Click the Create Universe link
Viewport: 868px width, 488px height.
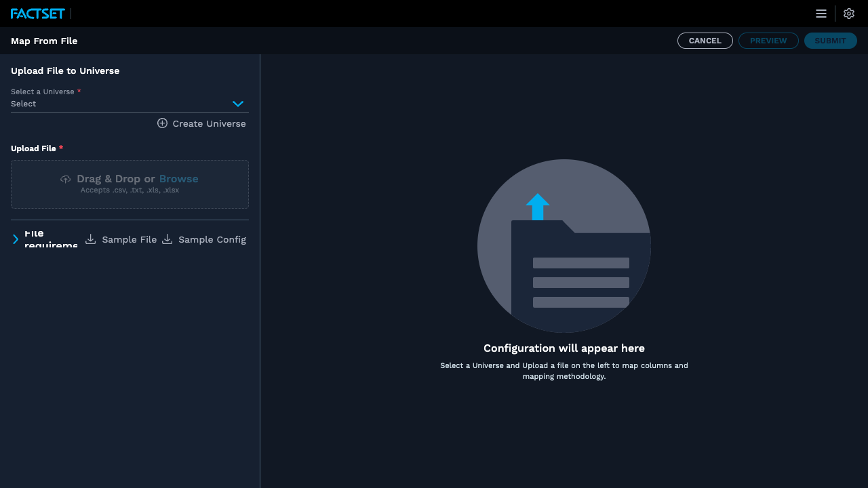pos(201,123)
